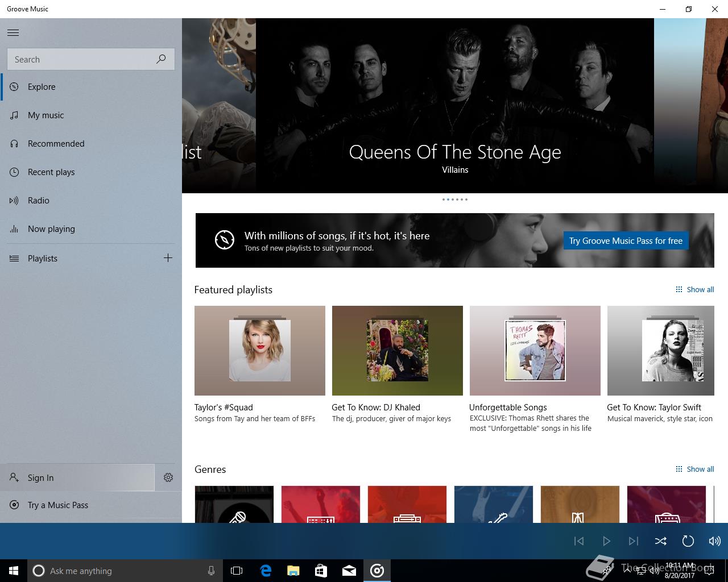The image size is (728, 582).
Task: Open Now playing view
Action: [x=91, y=229]
